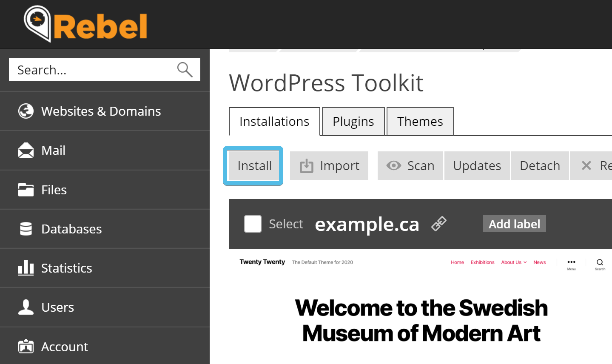The image size is (612, 364).
Task: Click the Rebel logo
Action: pos(85,24)
